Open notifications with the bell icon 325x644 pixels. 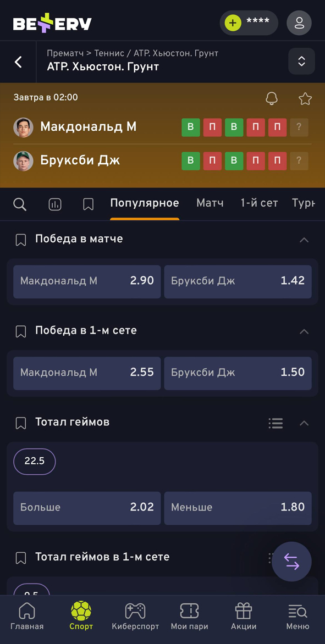click(x=271, y=98)
